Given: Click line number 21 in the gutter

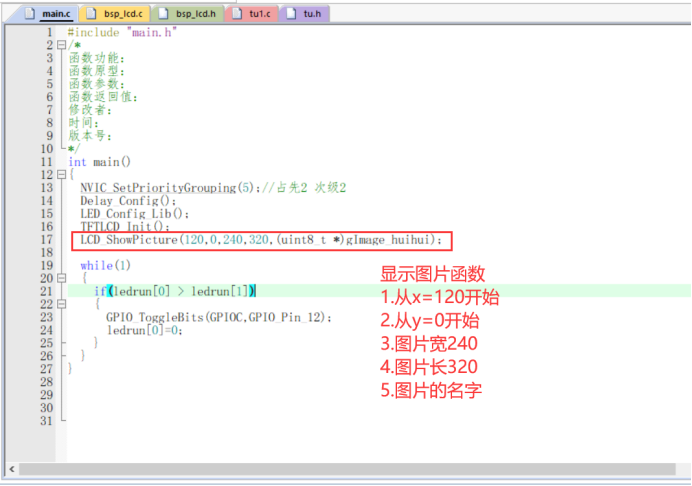Looking at the screenshot, I should pos(47,292).
